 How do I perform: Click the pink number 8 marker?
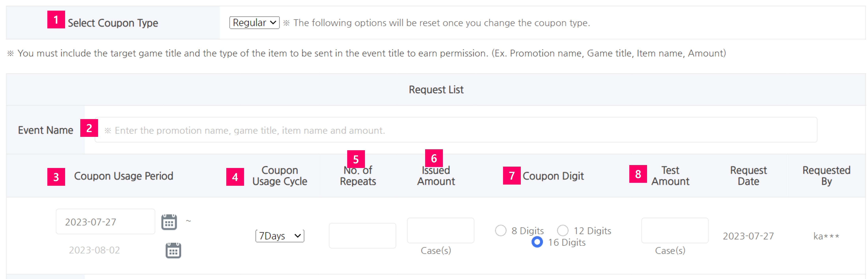(x=638, y=174)
